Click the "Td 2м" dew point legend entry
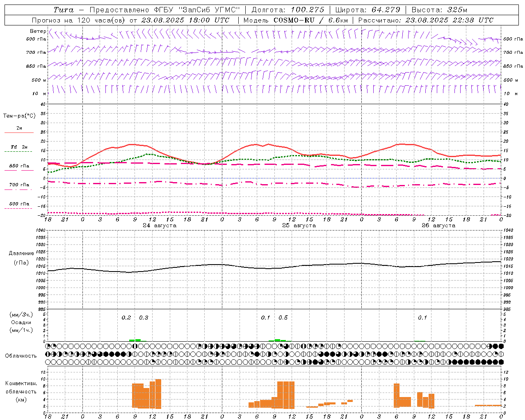The height and width of the screenshot is (420, 525). point(19,147)
